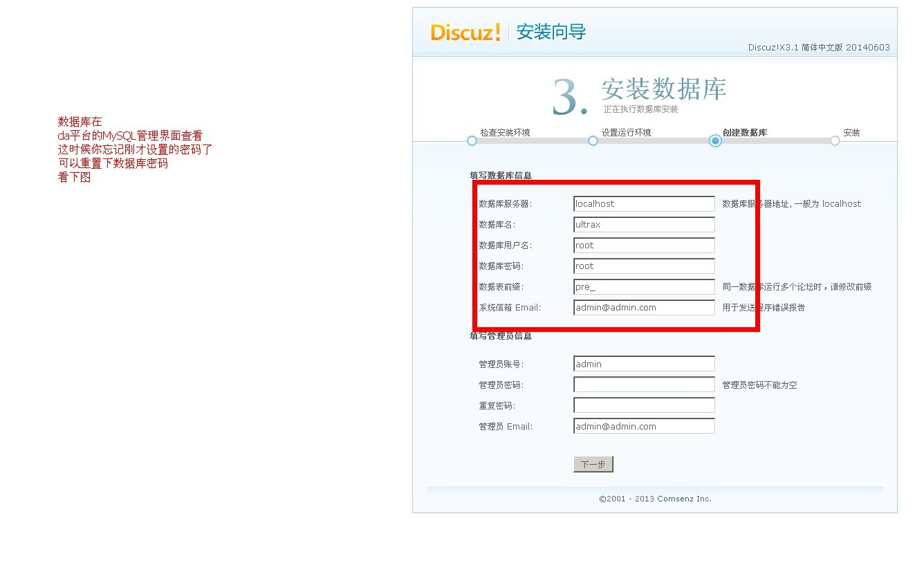Screen dimensions: 924x563
Task: Click the 正在执行数据库安装 subtitle
Action: click(640, 109)
